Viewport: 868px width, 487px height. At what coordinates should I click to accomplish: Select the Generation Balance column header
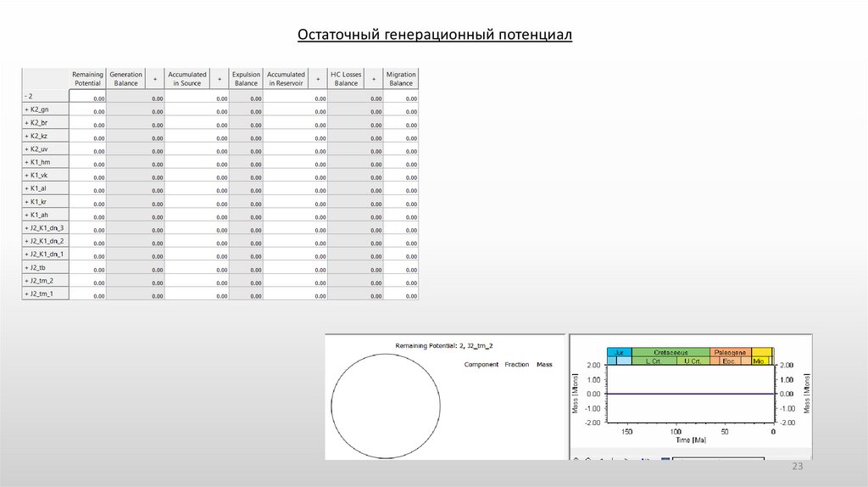point(125,79)
